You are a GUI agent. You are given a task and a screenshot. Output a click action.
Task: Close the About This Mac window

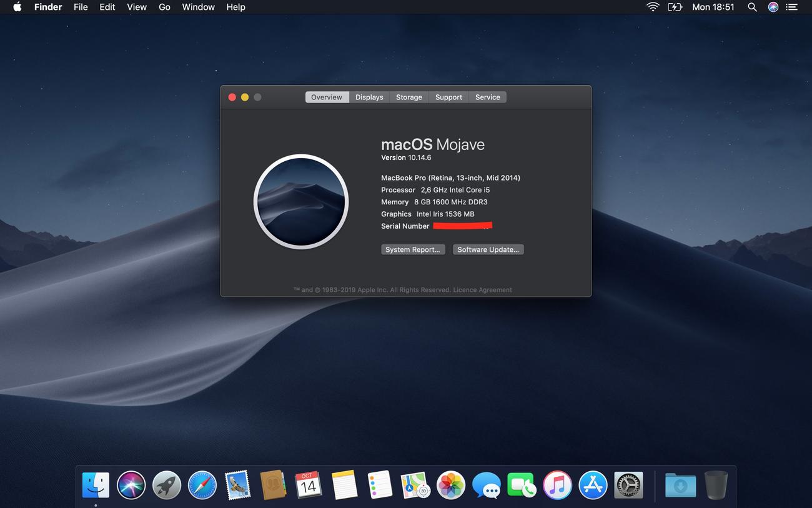click(x=232, y=97)
